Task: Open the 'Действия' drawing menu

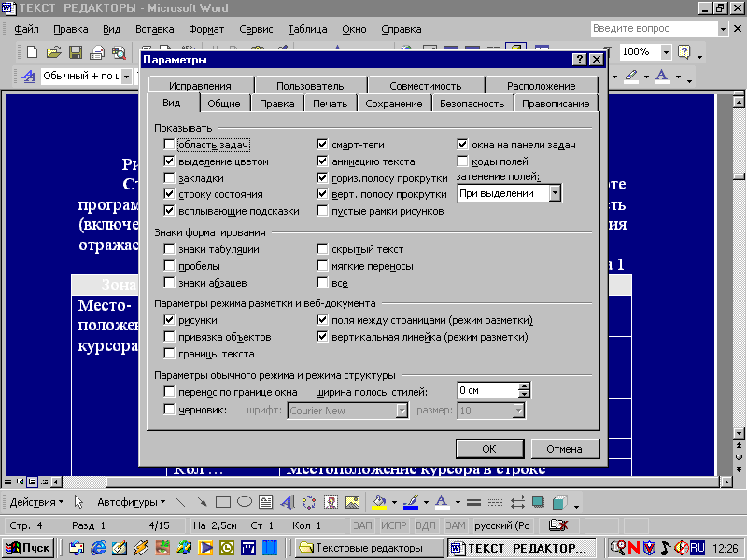Action: (36, 502)
